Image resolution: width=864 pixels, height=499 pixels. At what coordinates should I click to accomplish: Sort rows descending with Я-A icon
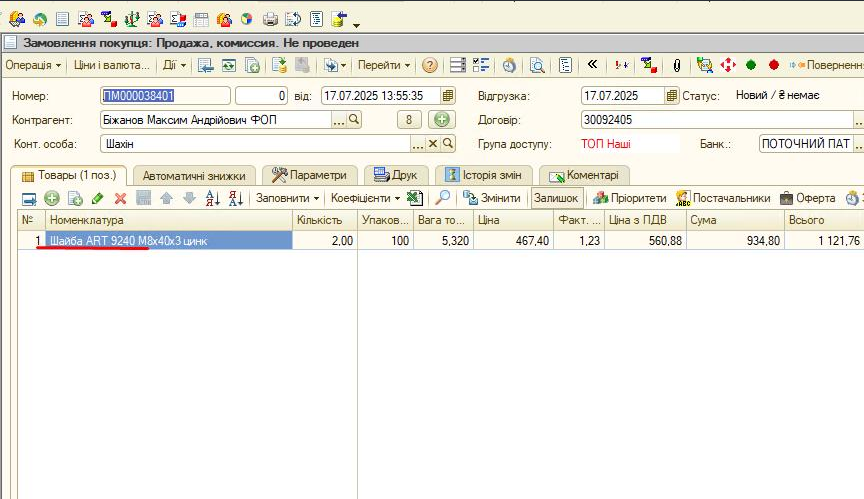[235, 198]
